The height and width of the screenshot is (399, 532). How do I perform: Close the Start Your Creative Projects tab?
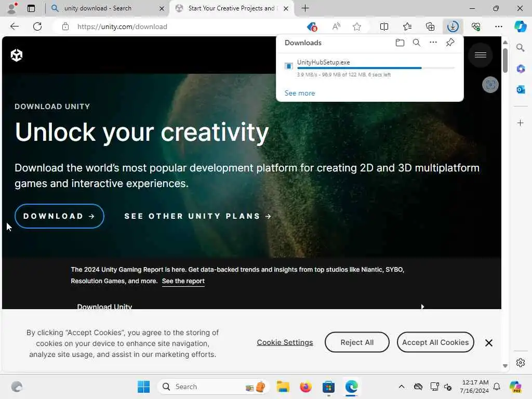click(286, 8)
